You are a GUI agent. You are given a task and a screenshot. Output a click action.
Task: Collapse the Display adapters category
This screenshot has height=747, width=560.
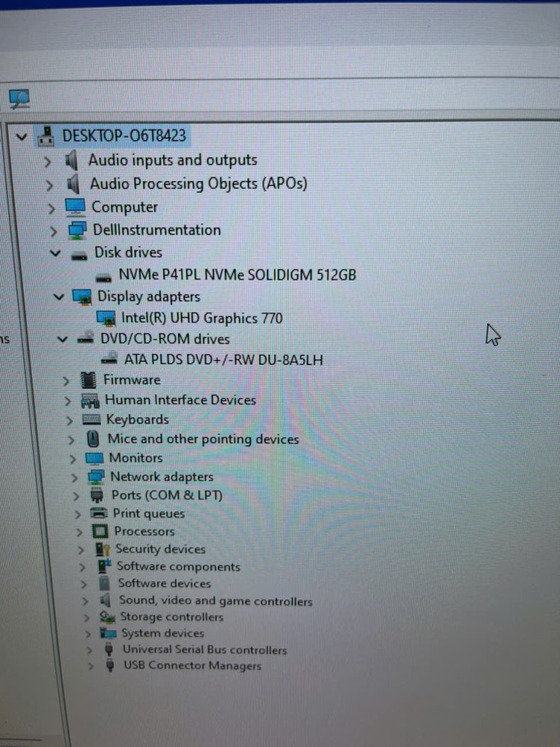pyautogui.click(x=58, y=297)
